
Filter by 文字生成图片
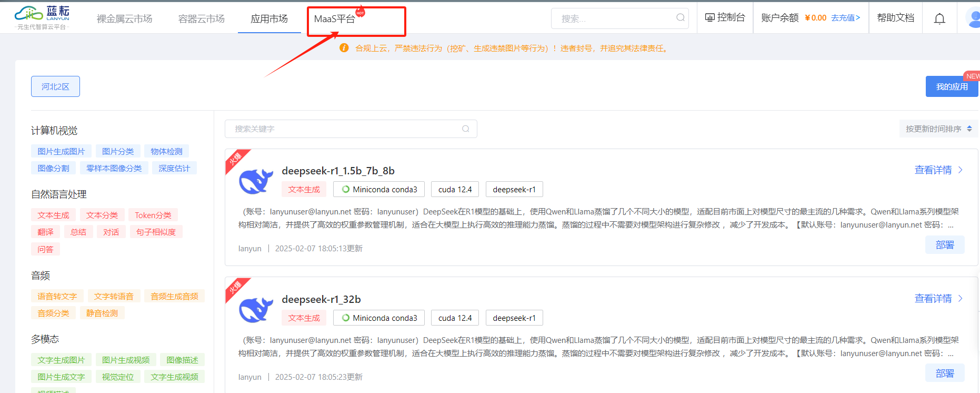pyautogui.click(x=61, y=360)
